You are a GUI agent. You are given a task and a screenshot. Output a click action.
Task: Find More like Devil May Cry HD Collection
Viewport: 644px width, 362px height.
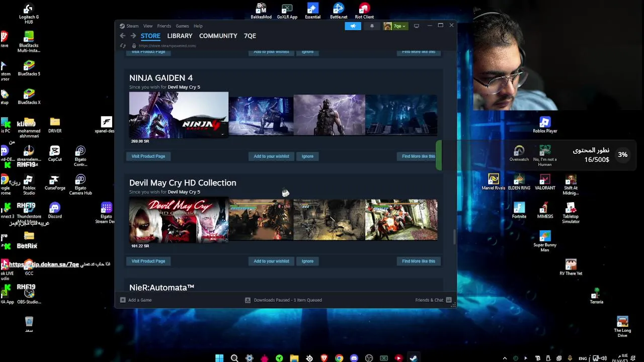coord(419,261)
